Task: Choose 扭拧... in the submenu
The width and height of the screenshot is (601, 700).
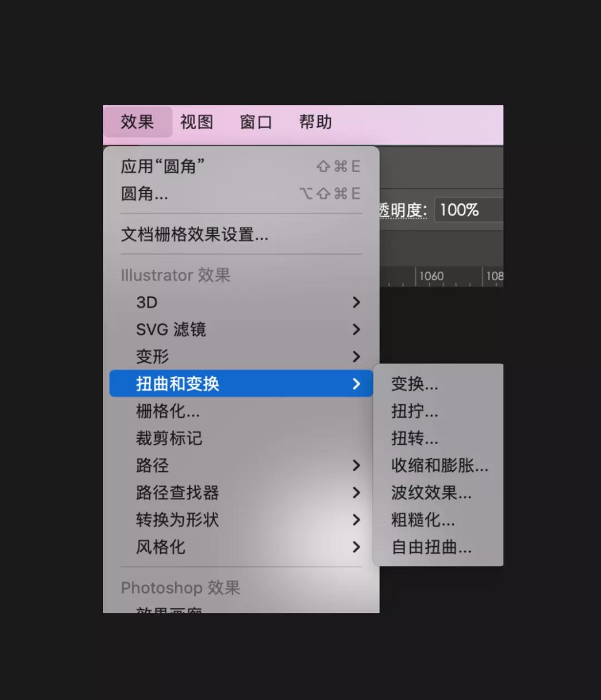Action: pyautogui.click(x=439, y=411)
